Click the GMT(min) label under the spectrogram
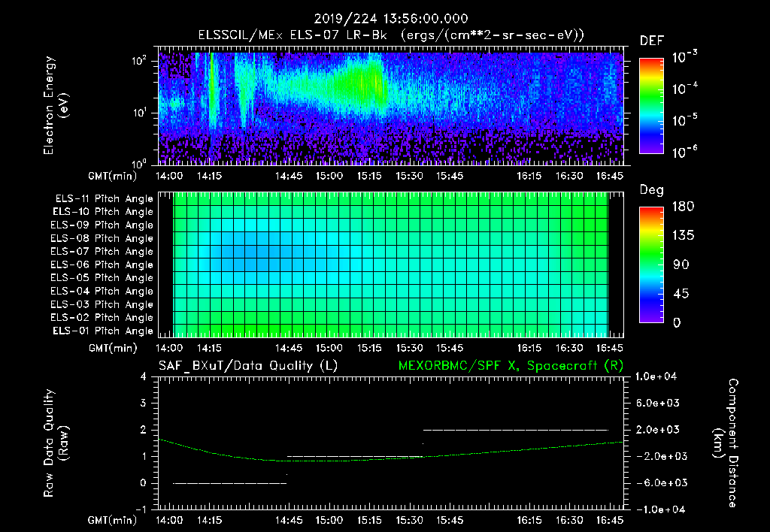 pos(113,176)
